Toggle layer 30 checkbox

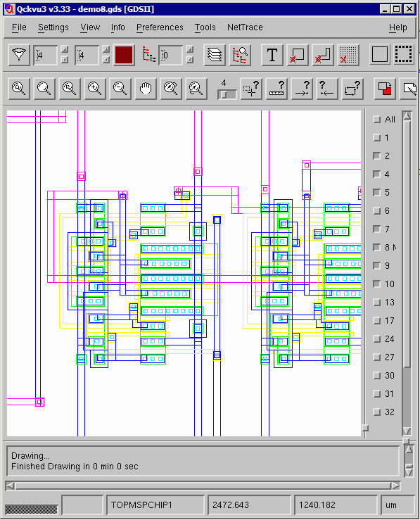[377, 376]
